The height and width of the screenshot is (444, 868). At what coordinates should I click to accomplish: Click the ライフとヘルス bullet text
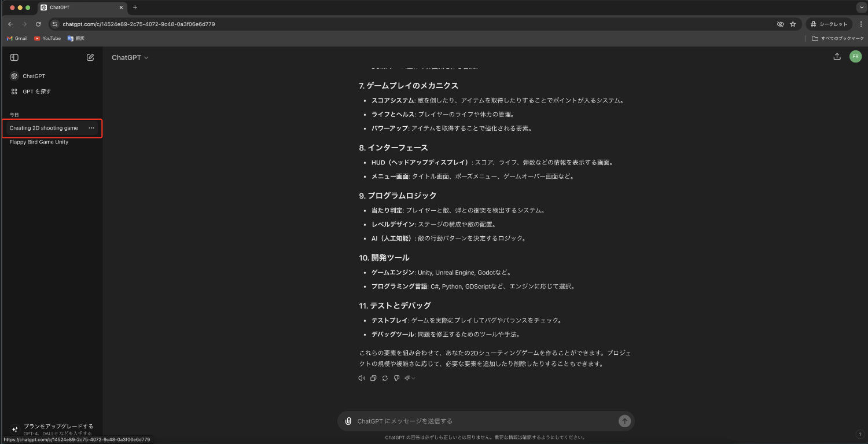[x=443, y=114]
